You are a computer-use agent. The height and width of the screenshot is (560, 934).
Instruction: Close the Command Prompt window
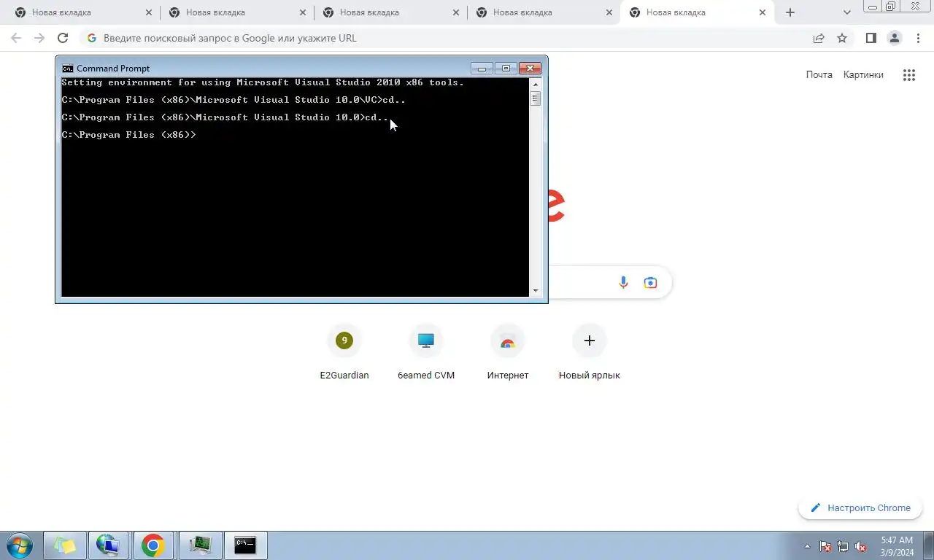click(530, 68)
